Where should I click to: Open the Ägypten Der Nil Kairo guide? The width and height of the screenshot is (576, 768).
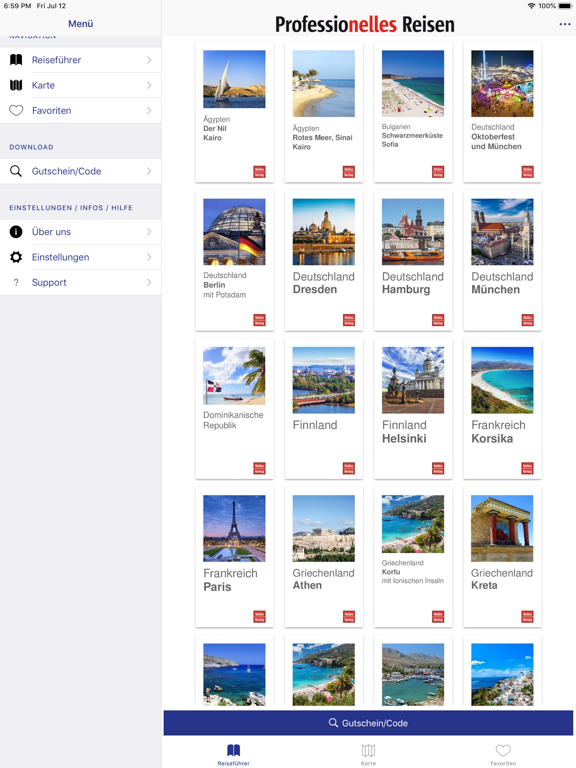click(x=235, y=112)
